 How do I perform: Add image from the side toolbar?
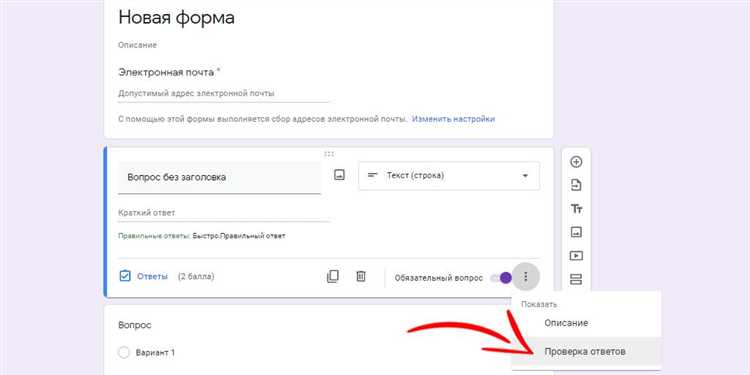click(x=576, y=232)
